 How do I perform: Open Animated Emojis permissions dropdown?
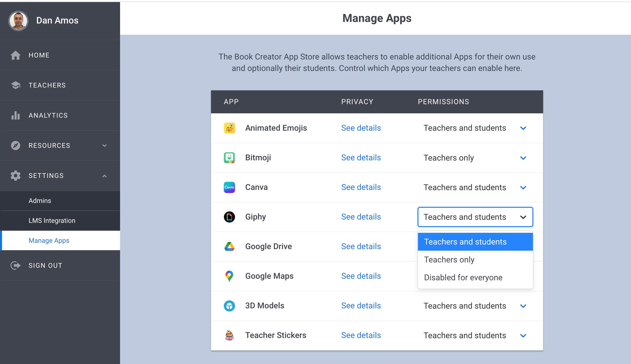(x=475, y=128)
